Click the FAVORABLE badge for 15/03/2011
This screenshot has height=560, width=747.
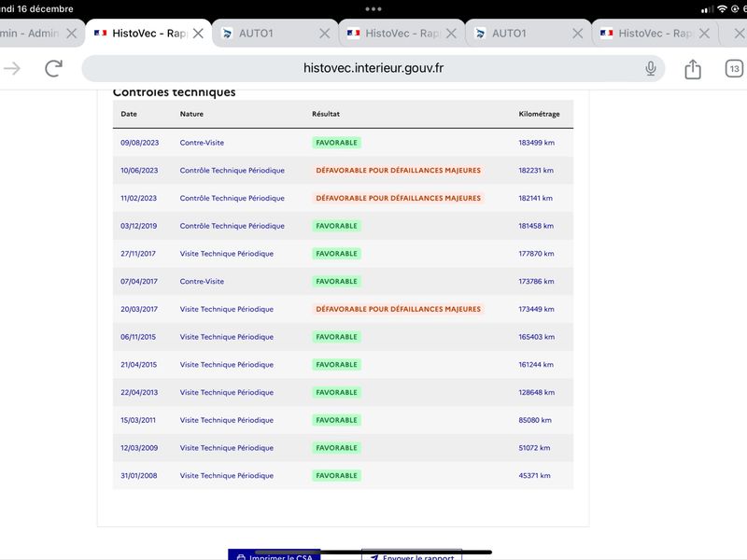(336, 420)
